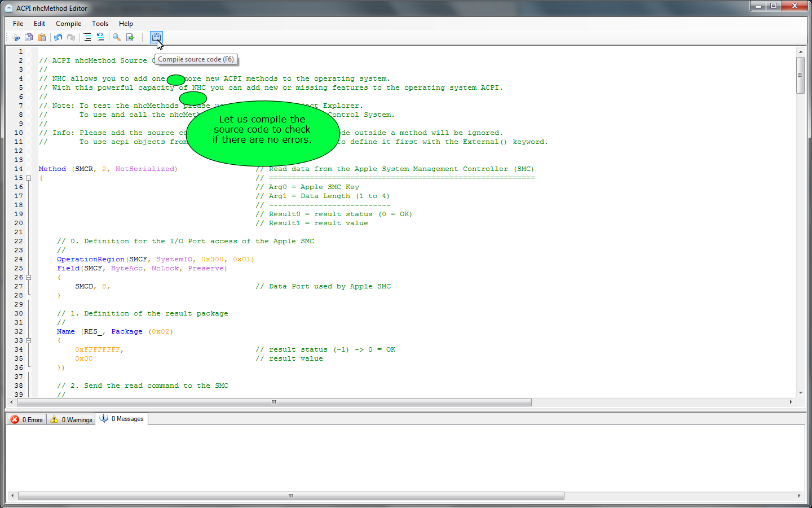Collapse the fold marker at line 15
This screenshot has width=812, height=508.
click(x=28, y=178)
